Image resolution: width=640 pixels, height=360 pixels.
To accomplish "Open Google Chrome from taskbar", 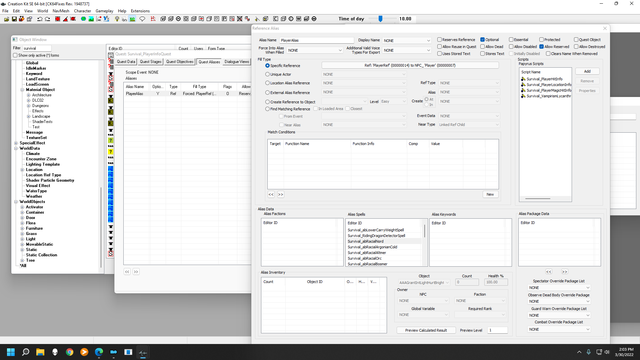I will [x=69, y=352].
